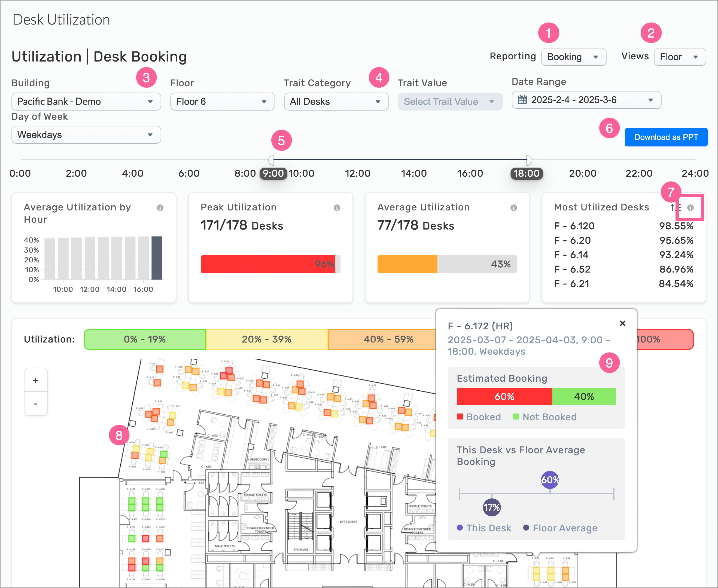Open the Day of Week Weekdays dropdown

86,135
